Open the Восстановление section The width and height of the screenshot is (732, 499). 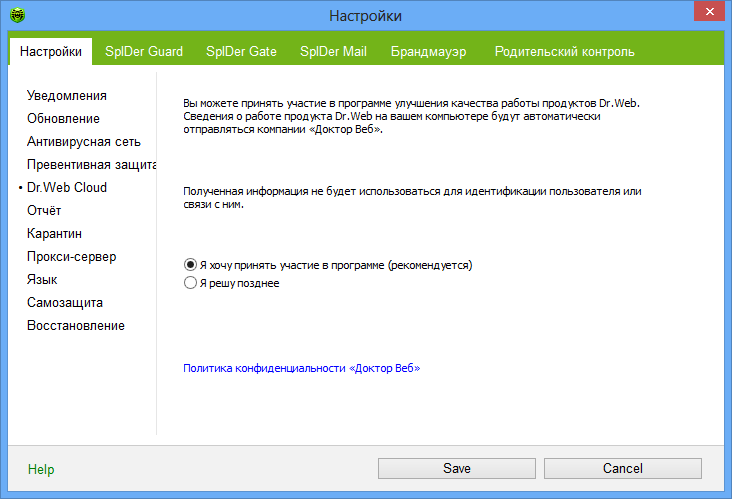point(76,325)
